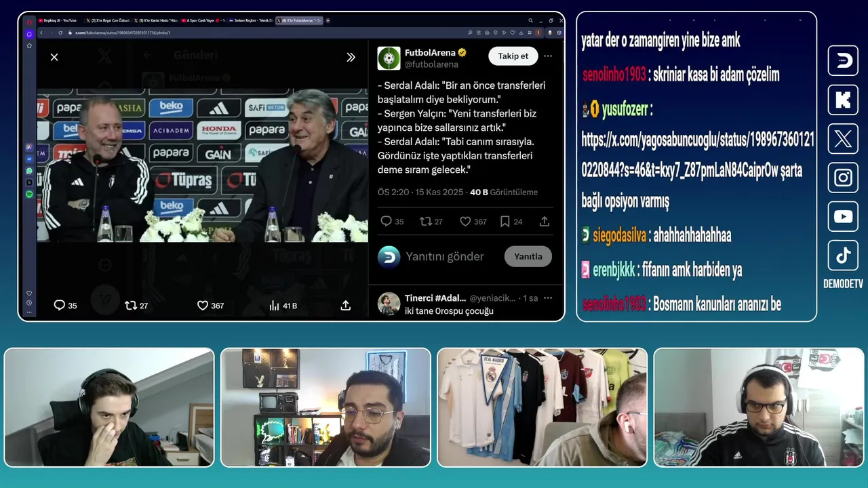Open the @futbolarena handle link
868x488 pixels.
(431, 64)
